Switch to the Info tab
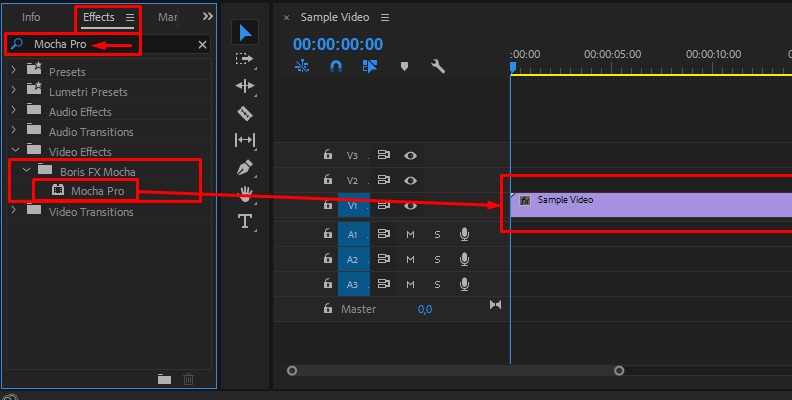Screen dimensions: 792x400 coord(31,17)
